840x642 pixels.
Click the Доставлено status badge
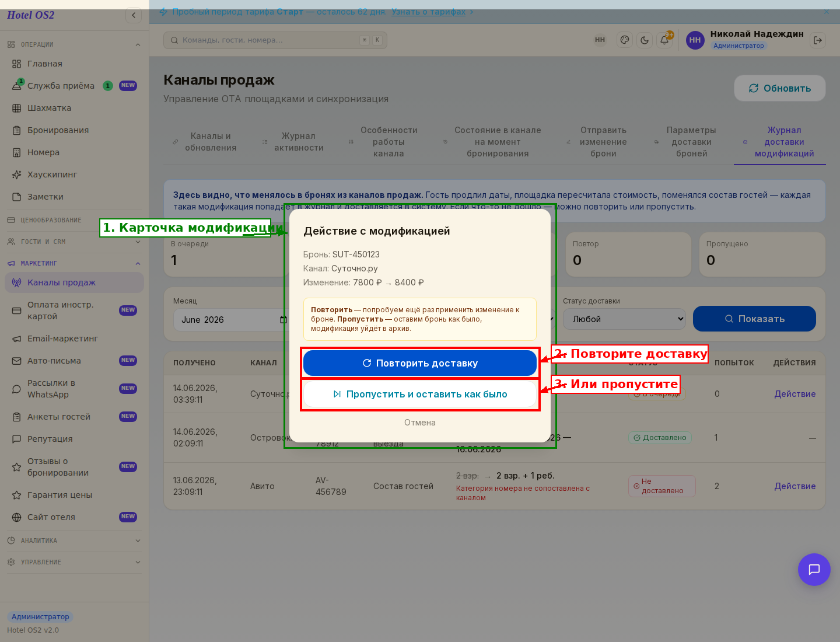tap(660, 438)
